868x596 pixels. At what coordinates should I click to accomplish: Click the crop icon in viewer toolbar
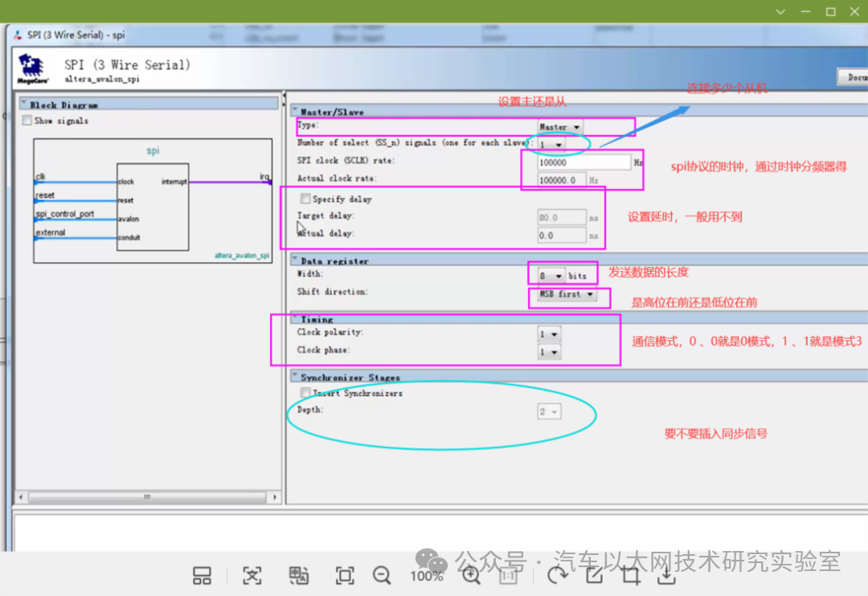click(x=631, y=576)
